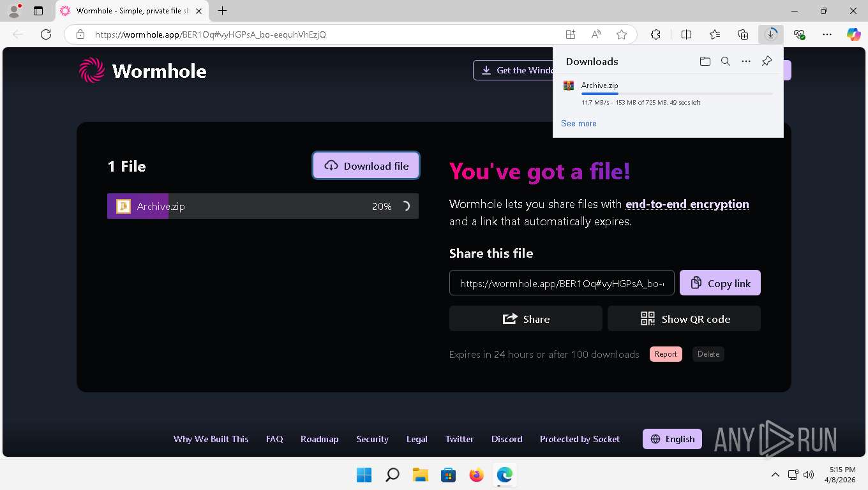868x490 pixels.
Task: View site information padlock icon
Action: coord(80,34)
